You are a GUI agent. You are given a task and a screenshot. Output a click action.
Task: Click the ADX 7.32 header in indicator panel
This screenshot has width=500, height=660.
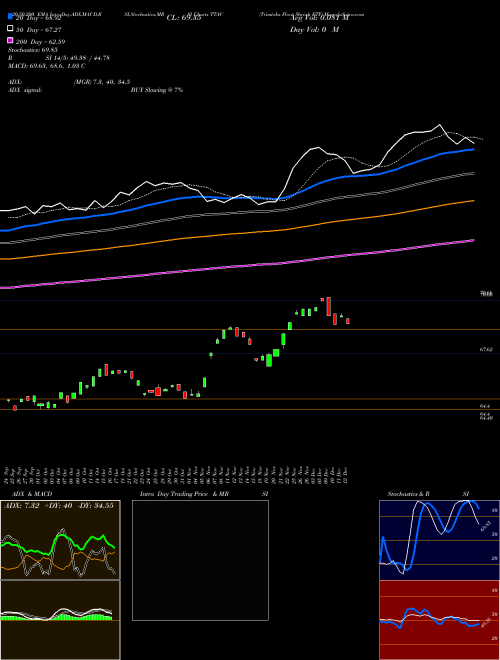(59, 506)
